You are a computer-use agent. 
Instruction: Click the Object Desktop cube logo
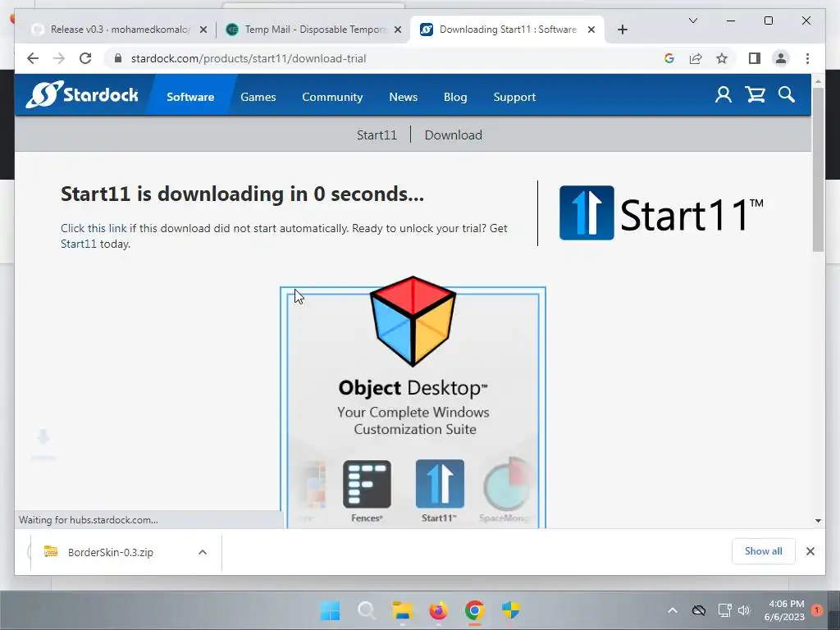413,321
